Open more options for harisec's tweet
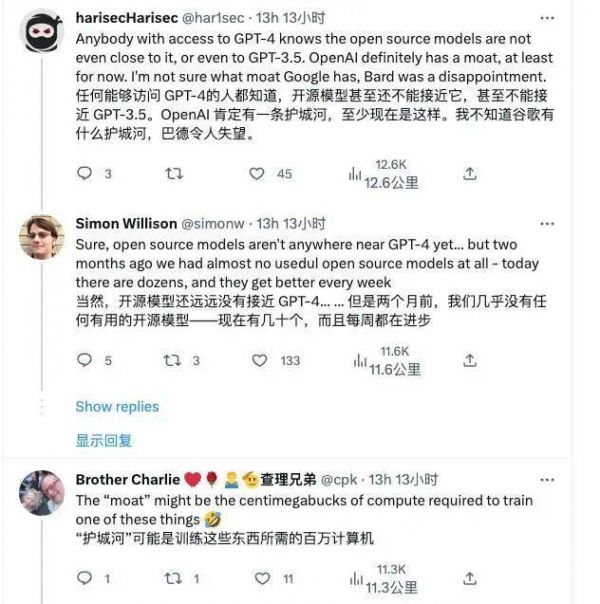This screenshot has height=604, width=600. tap(547, 18)
